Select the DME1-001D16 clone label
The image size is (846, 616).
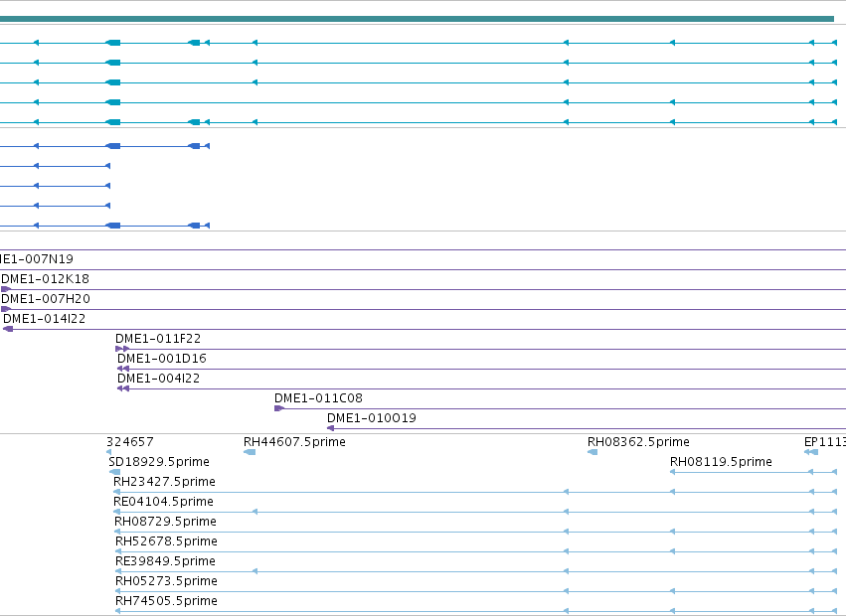[162, 359]
